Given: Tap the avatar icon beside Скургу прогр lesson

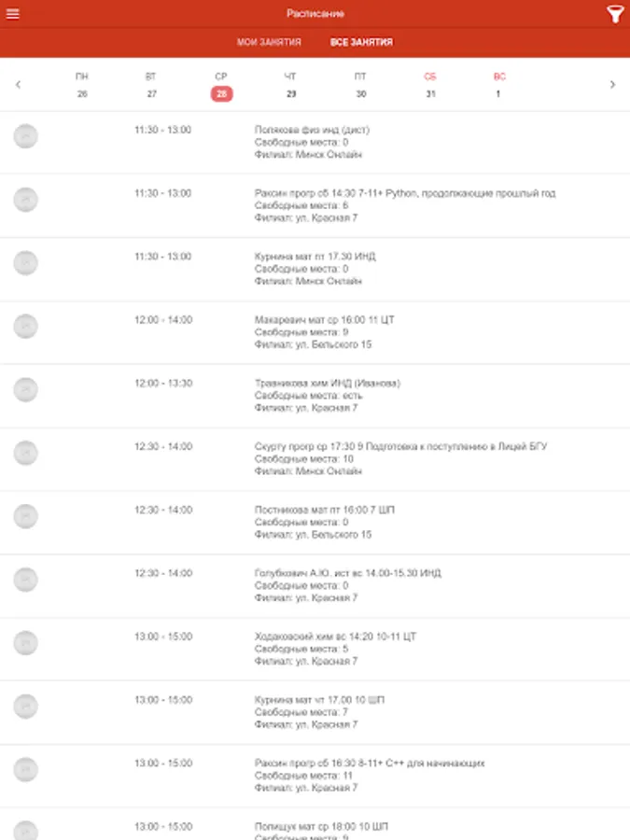Looking at the screenshot, I should tap(26, 454).
